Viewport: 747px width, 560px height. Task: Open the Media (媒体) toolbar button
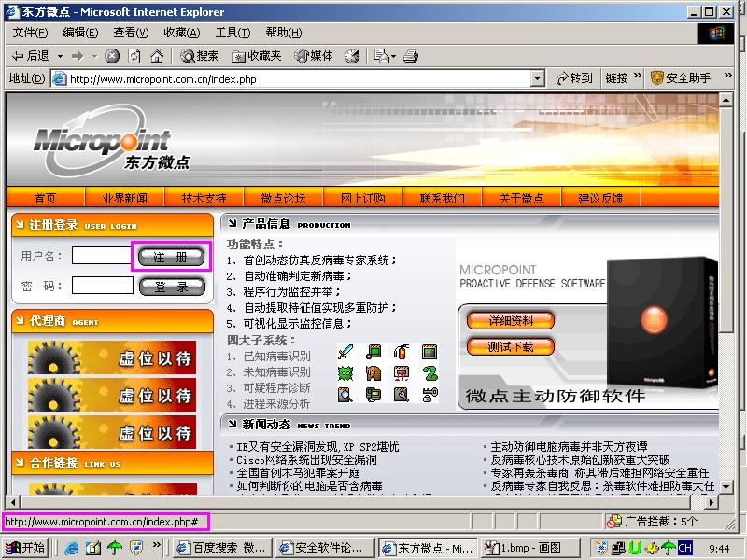click(x=314, y=56)
